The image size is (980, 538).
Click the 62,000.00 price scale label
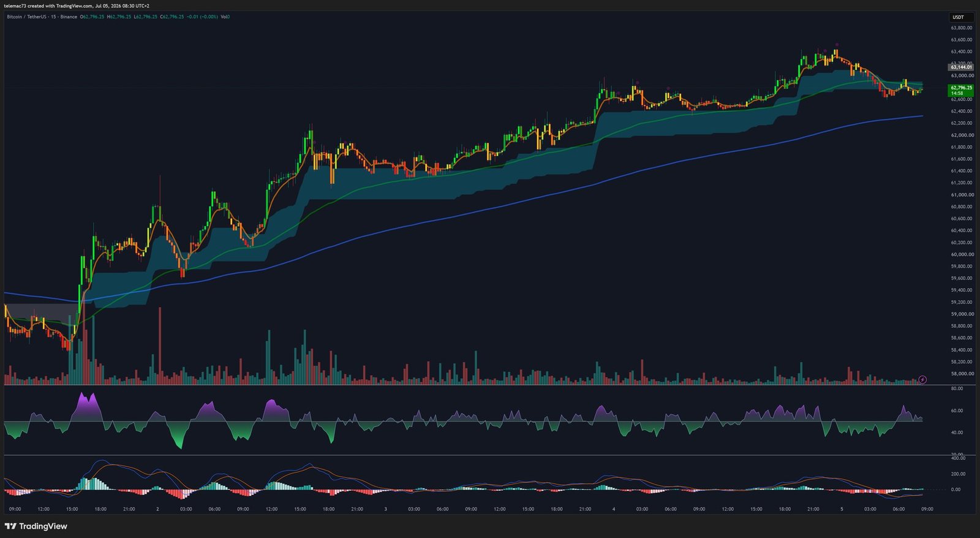[962, 135]
